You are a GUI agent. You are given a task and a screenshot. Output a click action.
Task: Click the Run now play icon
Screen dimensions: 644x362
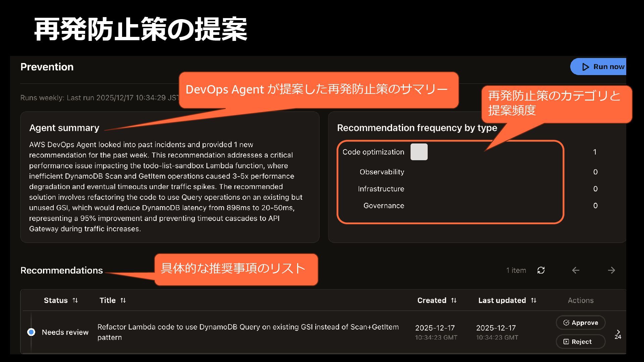coord(586,67)
